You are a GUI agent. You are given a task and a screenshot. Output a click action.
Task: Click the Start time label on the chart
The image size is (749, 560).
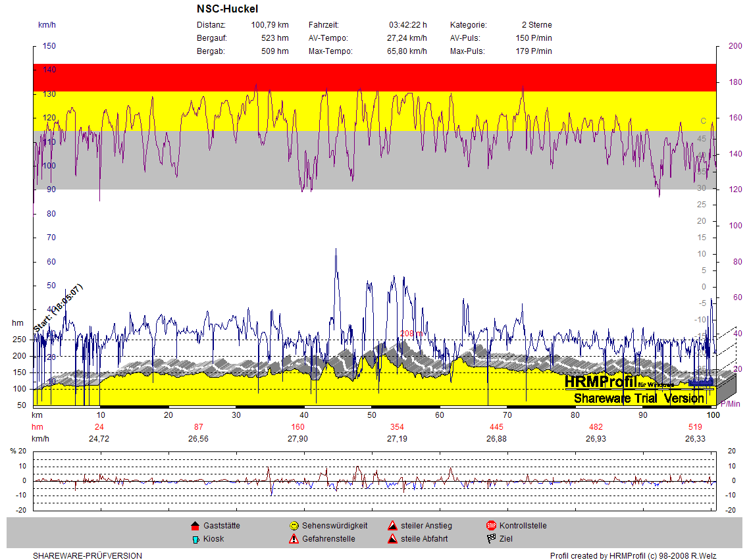(58, 308)
